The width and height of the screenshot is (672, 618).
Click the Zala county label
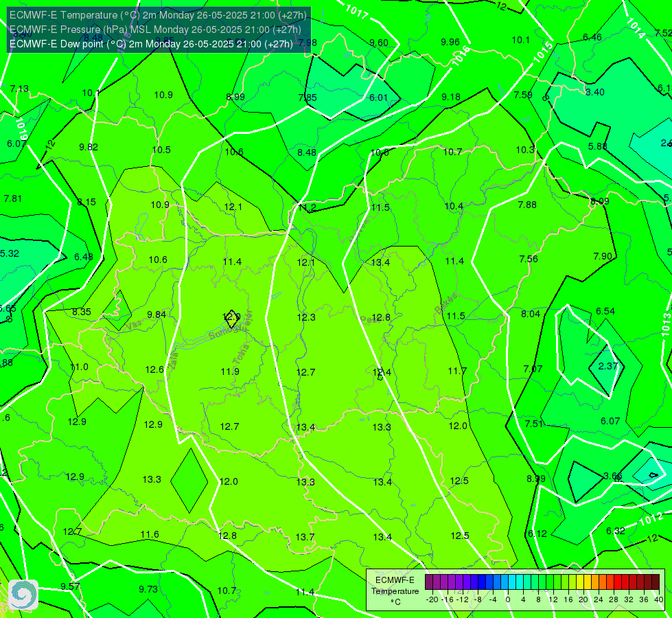[x=173, y=361]
